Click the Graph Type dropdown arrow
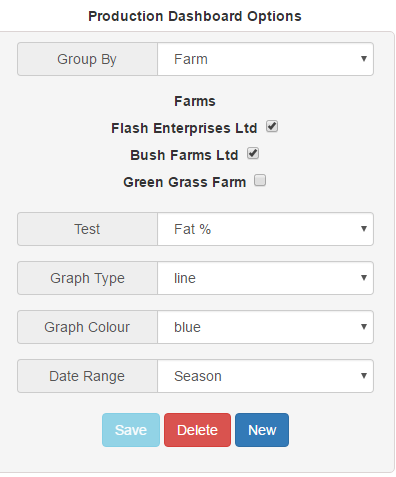 364,278
